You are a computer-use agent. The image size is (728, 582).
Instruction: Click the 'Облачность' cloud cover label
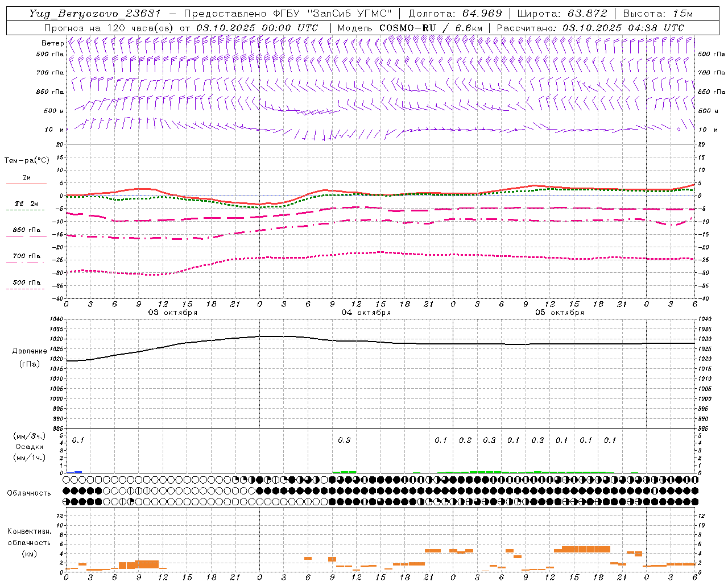(x=29, y=493)
